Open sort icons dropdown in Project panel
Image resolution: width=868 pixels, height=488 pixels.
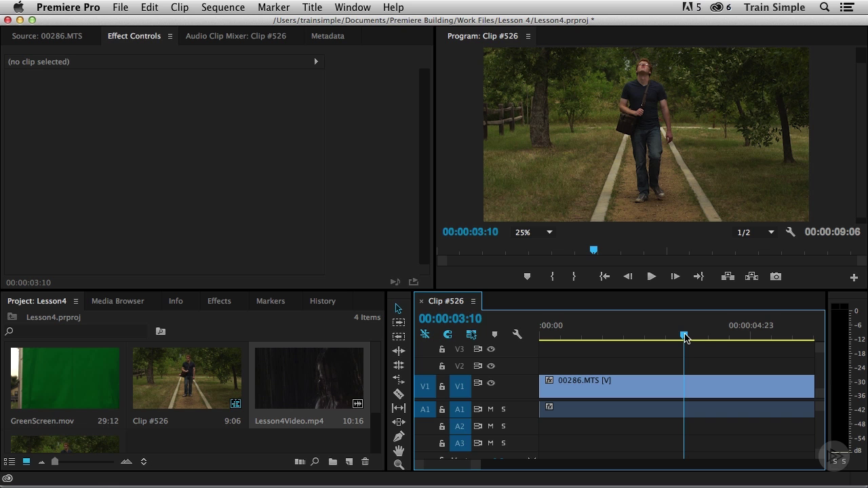[x=144, y=462]
